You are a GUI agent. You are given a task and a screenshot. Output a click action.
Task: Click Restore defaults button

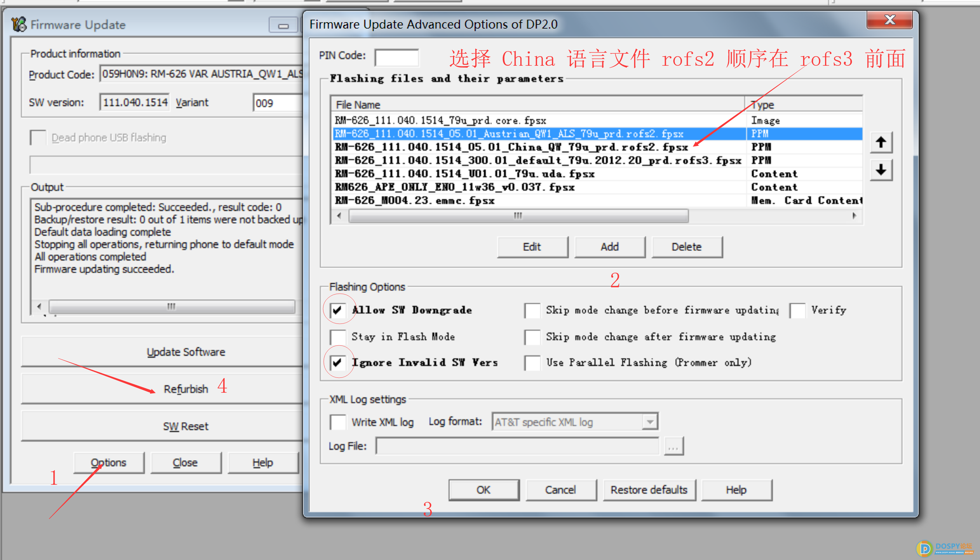click(x=649, y=490)
